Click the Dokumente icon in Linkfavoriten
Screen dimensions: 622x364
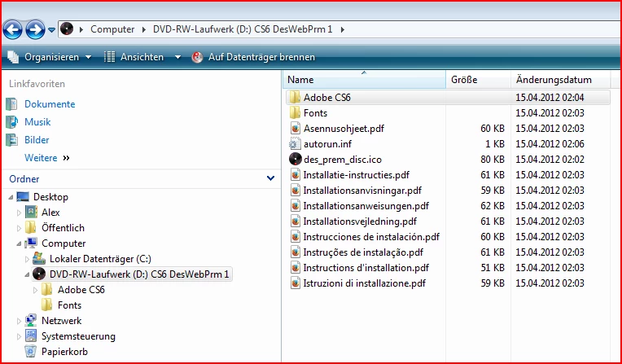(11, 104)
